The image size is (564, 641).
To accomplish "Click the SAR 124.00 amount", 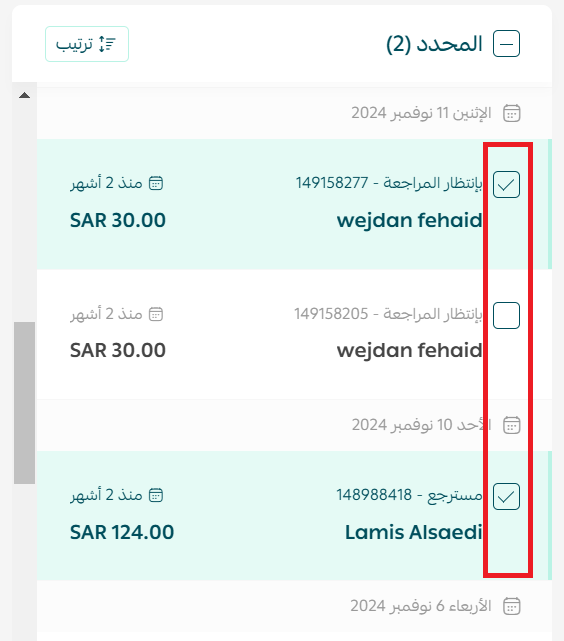I will coord(122,533).
